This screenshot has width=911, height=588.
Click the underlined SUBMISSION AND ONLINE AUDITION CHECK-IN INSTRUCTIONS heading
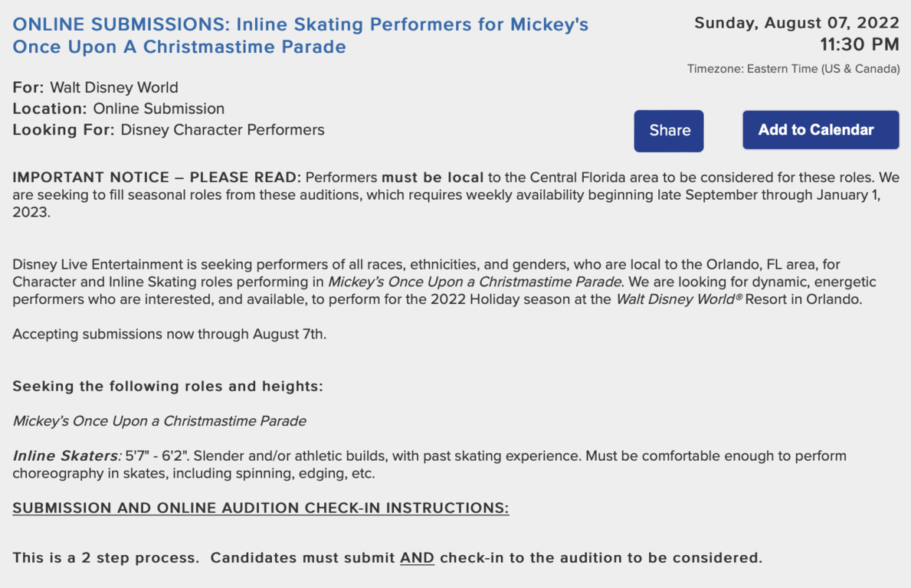(261, 508)
